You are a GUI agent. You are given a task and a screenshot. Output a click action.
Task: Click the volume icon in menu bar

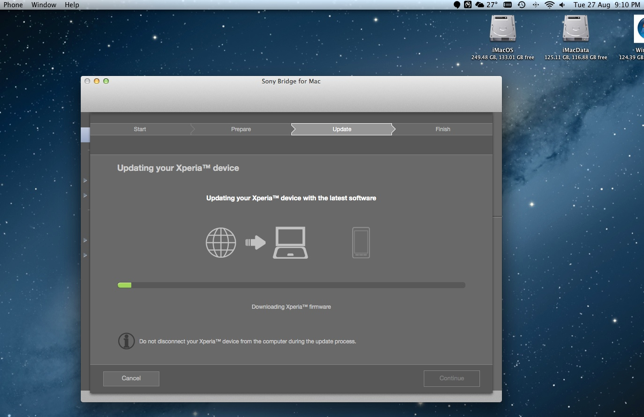point(562,5)
